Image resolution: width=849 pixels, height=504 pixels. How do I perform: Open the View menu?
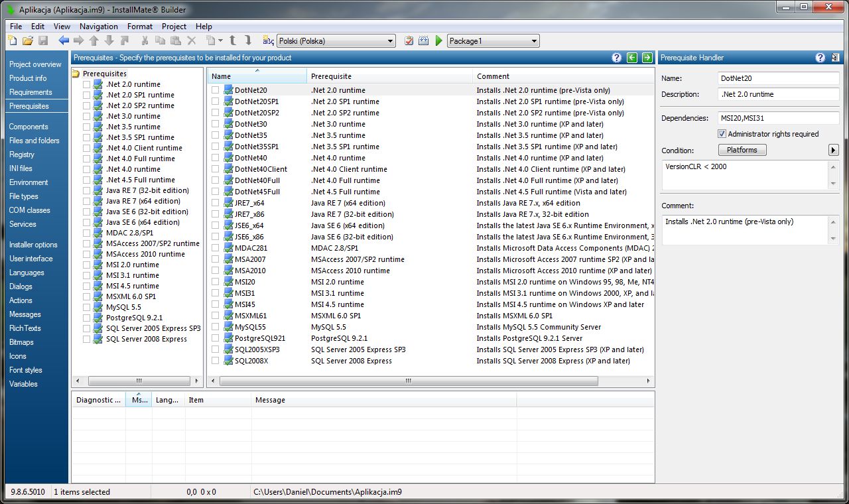click(x=62, y=27)
